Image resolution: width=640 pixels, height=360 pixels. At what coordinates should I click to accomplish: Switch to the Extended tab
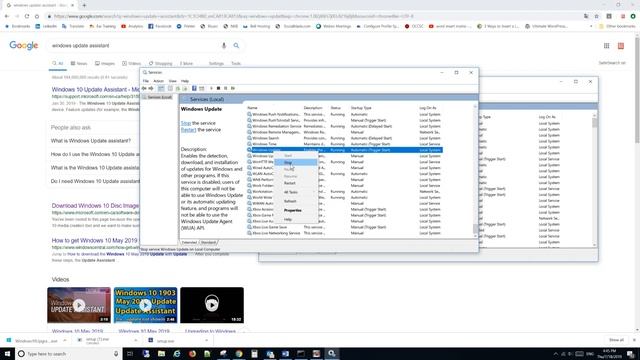coord(189,242)
